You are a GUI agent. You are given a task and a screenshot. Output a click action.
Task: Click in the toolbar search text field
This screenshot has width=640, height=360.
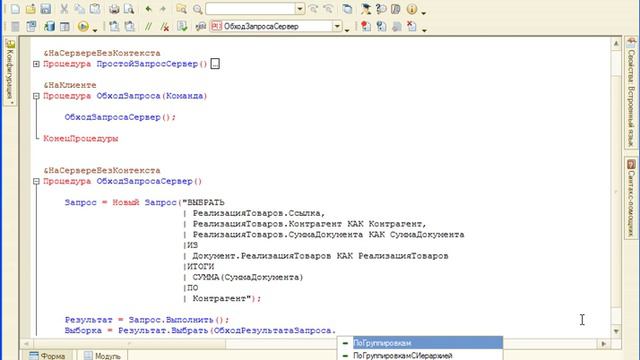[x=251, y=9]
